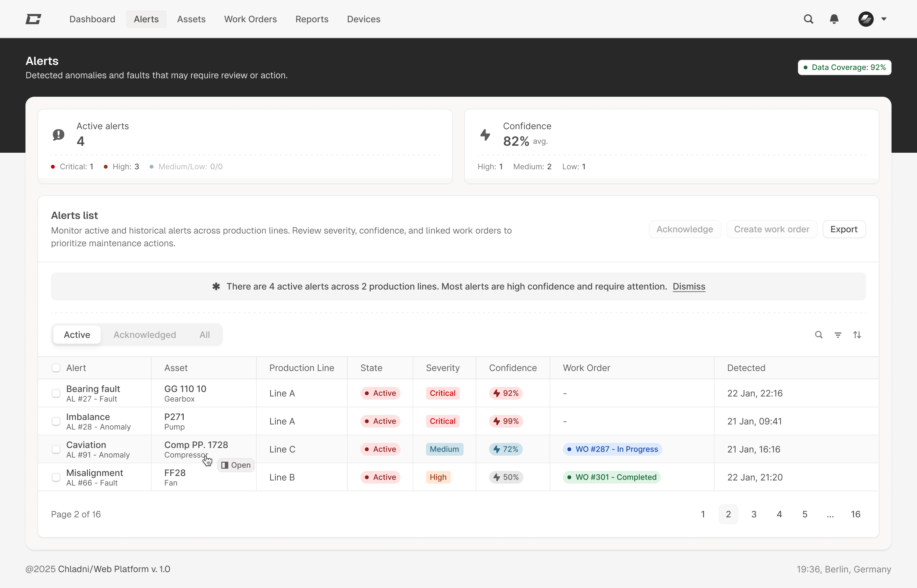The width and height of the screenshot is (917, 588).
Task: Click the lightning confidence icon
Action: [x=485, y=134]
